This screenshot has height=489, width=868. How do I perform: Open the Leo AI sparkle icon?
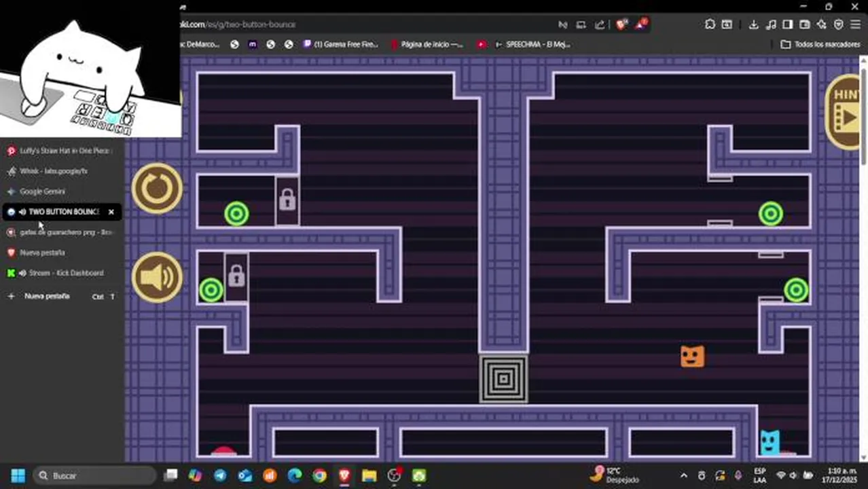click(821, 24)
